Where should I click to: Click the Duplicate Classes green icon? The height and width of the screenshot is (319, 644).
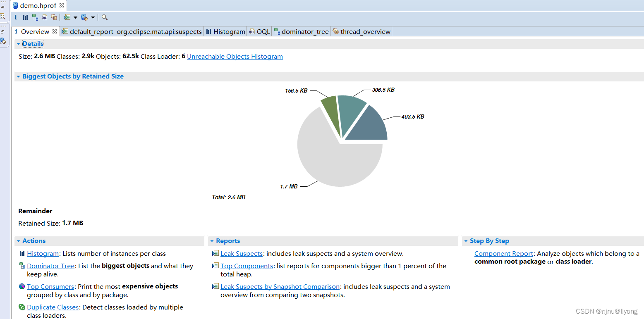pyautogui.click(x=22, y=307)
